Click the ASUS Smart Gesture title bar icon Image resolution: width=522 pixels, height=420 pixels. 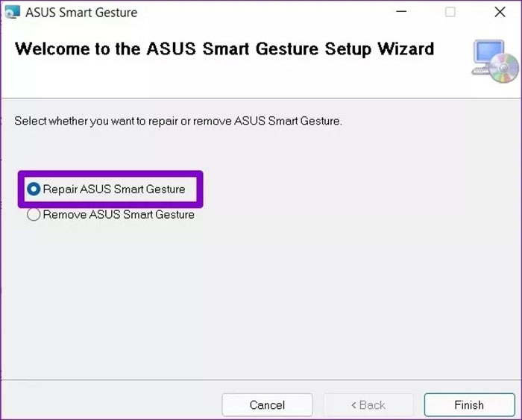point(12,12)
